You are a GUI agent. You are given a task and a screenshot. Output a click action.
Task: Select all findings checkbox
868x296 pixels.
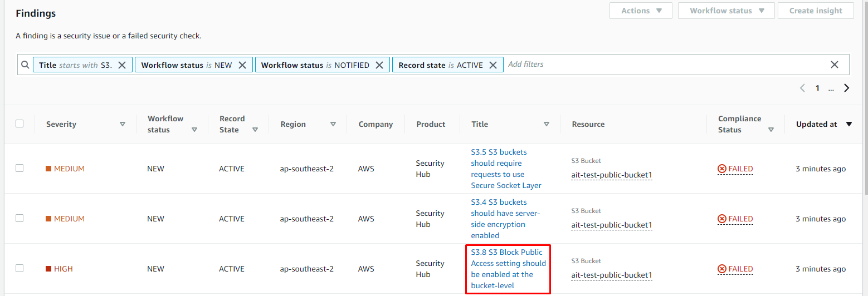pos(19,124)
